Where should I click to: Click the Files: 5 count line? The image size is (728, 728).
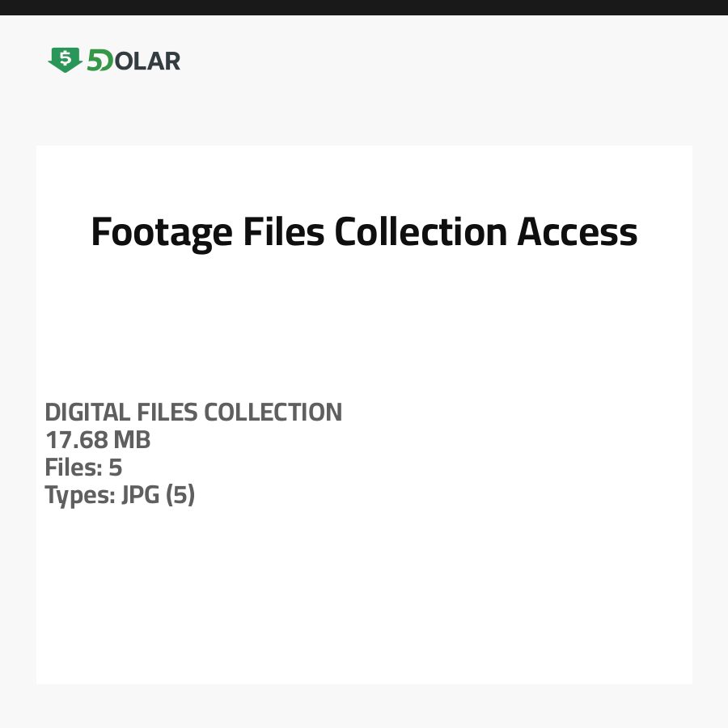(83, 468)
